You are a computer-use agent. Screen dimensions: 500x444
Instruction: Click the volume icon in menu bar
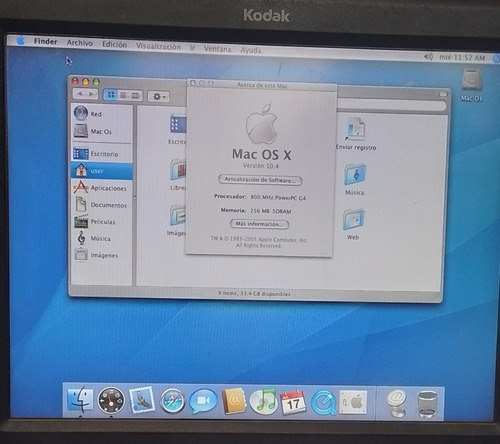coord(428,57)
